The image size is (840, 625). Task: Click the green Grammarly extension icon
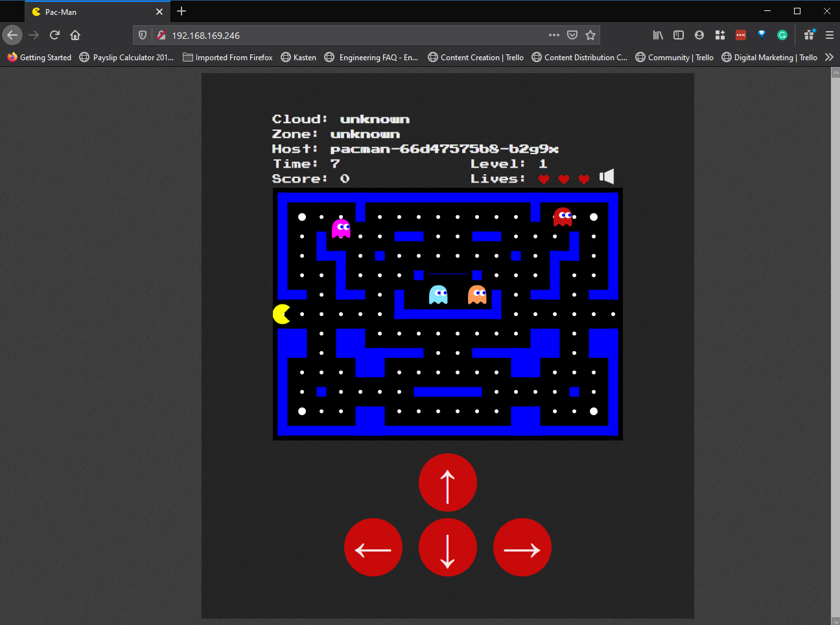tap(782, 35)
